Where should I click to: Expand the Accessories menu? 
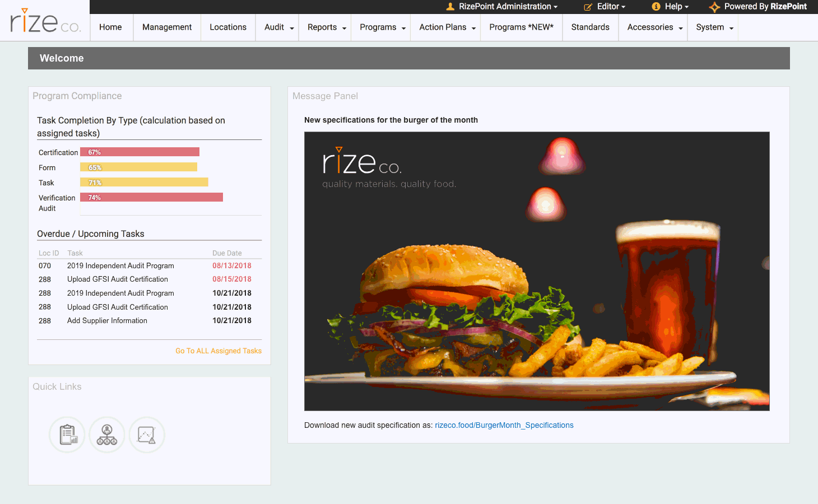point(654,27)
